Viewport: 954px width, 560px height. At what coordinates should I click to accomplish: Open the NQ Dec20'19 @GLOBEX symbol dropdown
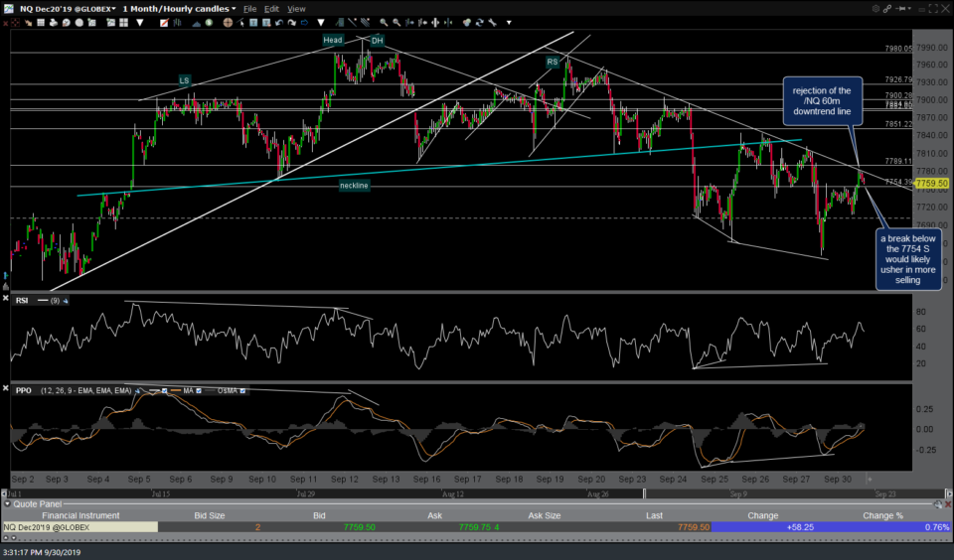click(x=113, y=9)
